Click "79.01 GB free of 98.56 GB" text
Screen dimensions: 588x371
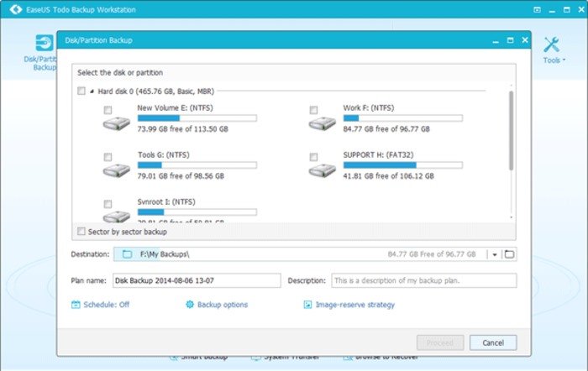(181, 175)
